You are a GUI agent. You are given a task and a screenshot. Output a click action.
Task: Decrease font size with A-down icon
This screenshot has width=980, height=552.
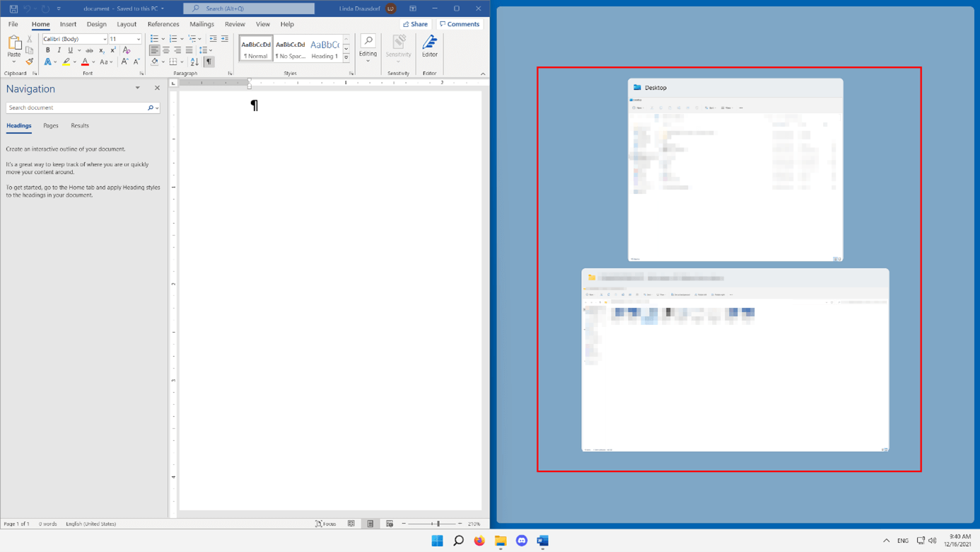pyautogui.click(x=136, y=62)
